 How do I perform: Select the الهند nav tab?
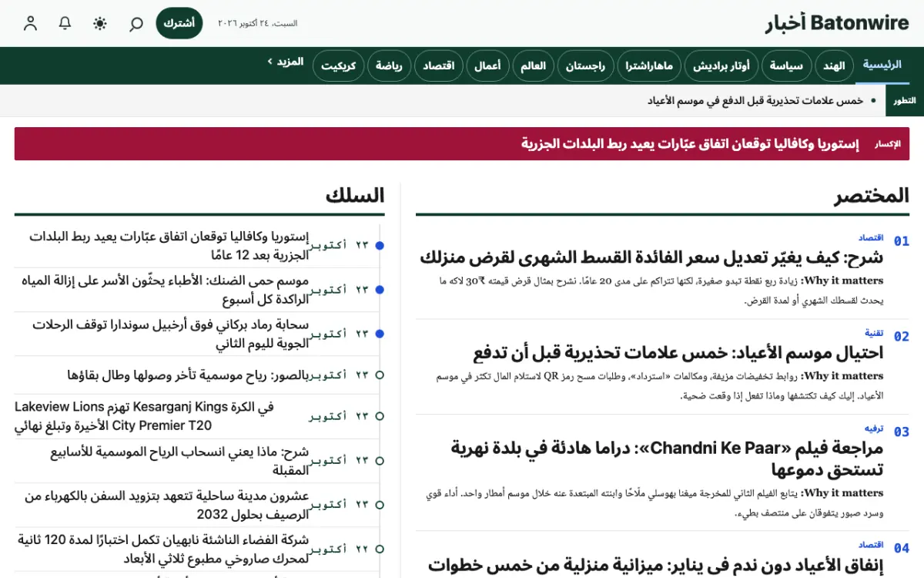[834, 66]
